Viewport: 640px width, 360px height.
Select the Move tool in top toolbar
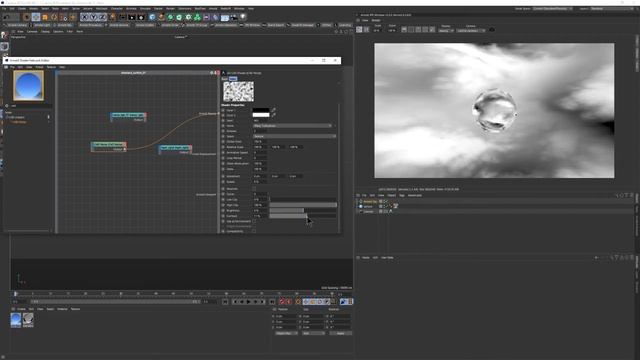tap(36, 17)
